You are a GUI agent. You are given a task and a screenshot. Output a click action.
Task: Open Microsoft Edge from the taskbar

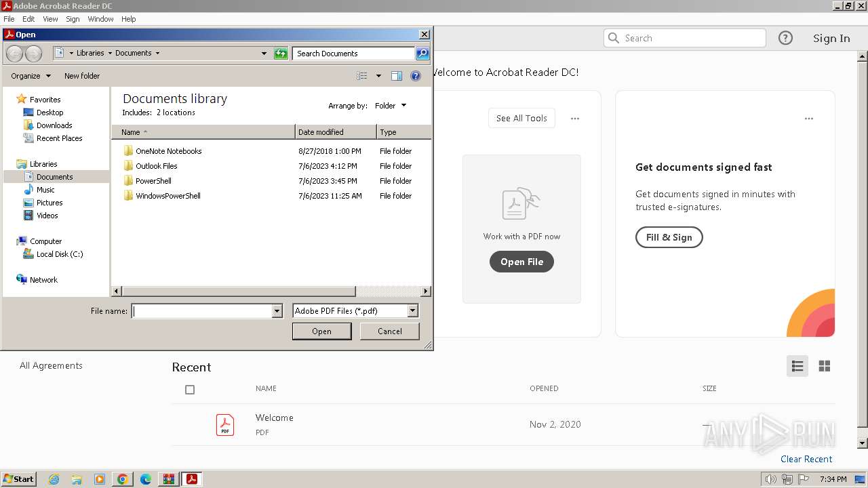146,479
